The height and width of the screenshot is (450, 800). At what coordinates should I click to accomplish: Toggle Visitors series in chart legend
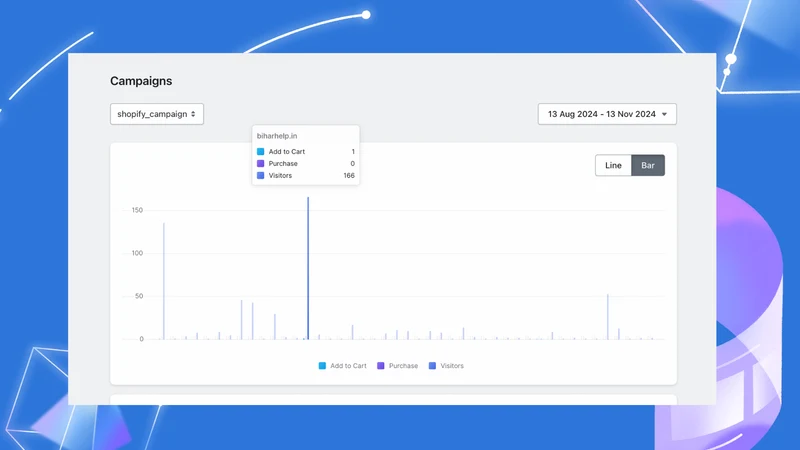click(x=446, y=366)
